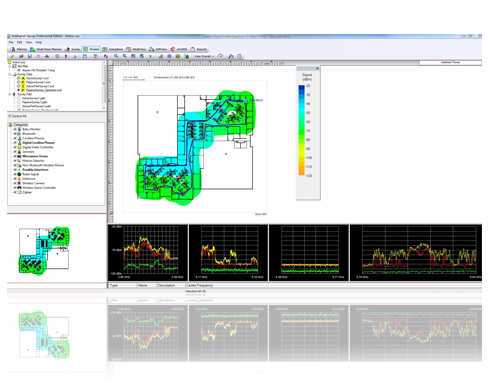Launch AirWISE from the toolbar
This screenshot has width=488, height=385.
[x=179, y=49]
